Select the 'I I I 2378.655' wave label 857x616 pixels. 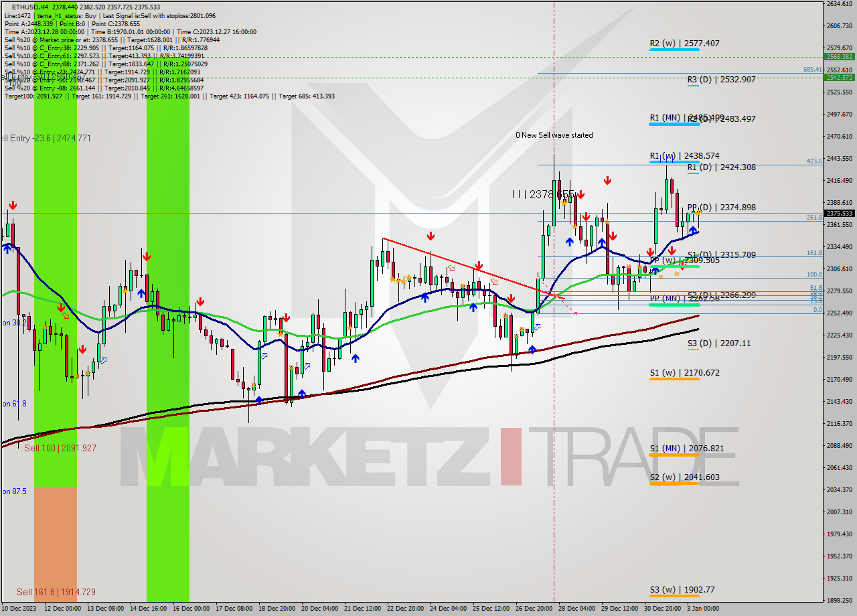tap(543, 194)
